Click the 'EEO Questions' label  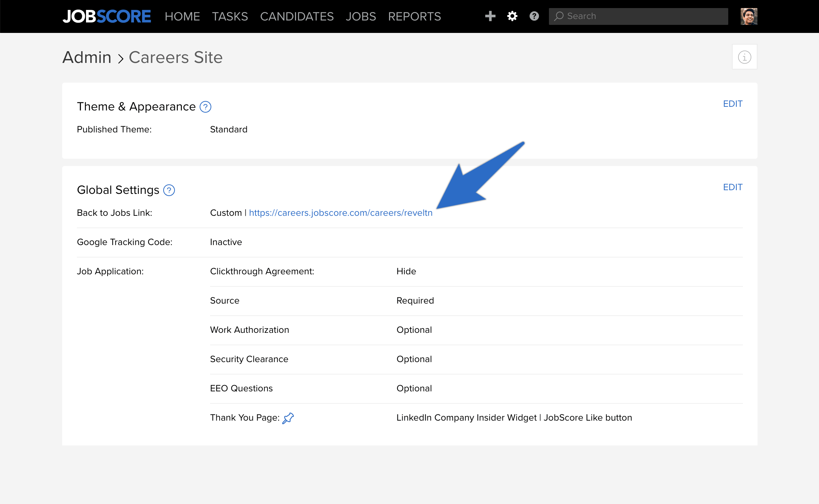tap(241, 388)
